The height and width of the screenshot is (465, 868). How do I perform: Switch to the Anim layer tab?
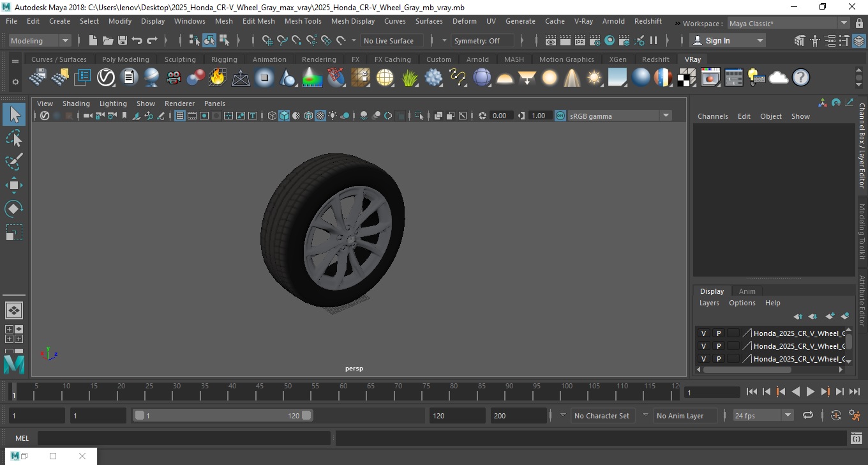(x=747, y=291)
